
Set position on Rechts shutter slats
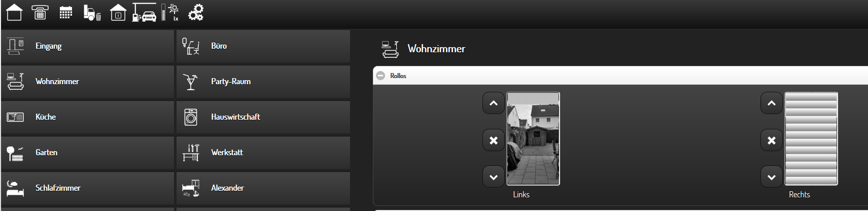(x=811, y=138)
